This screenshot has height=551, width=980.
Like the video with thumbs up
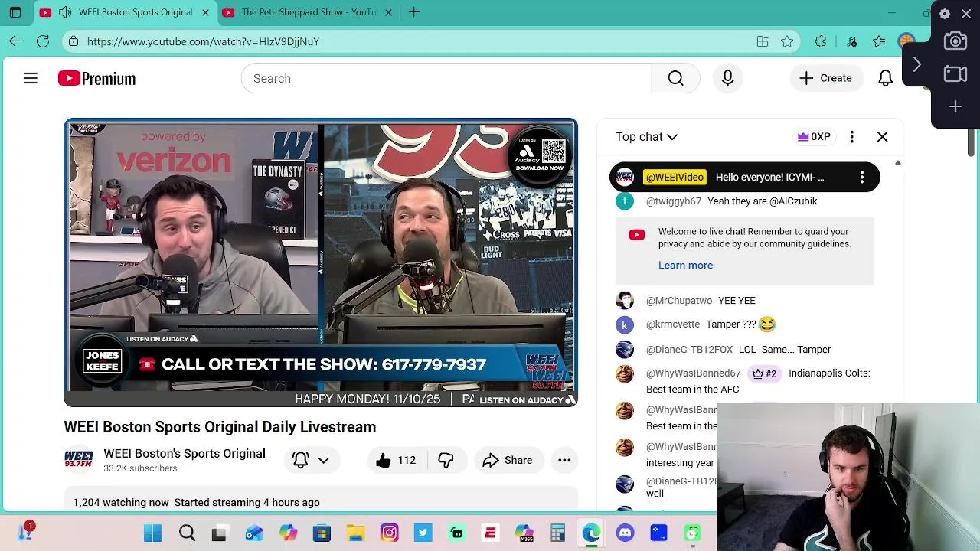tap(396, 460)
